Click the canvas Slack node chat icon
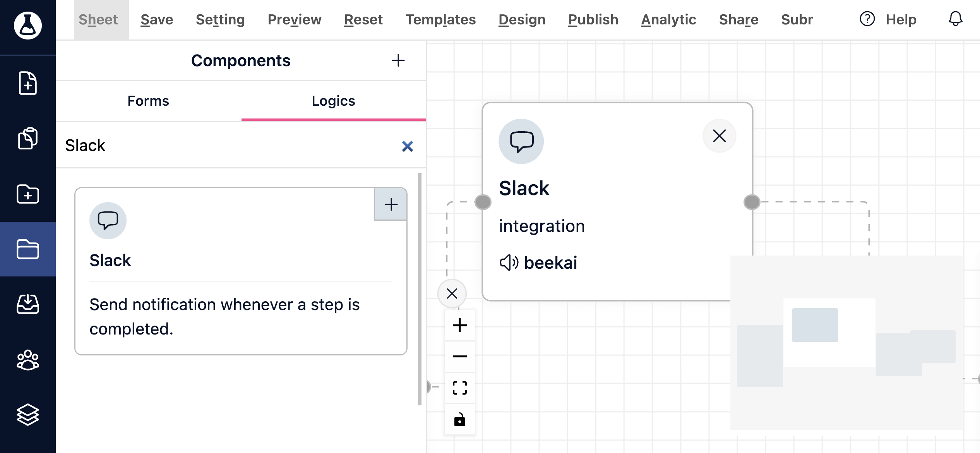The height and width of the screenshot is (453, 980). (521, 141)
